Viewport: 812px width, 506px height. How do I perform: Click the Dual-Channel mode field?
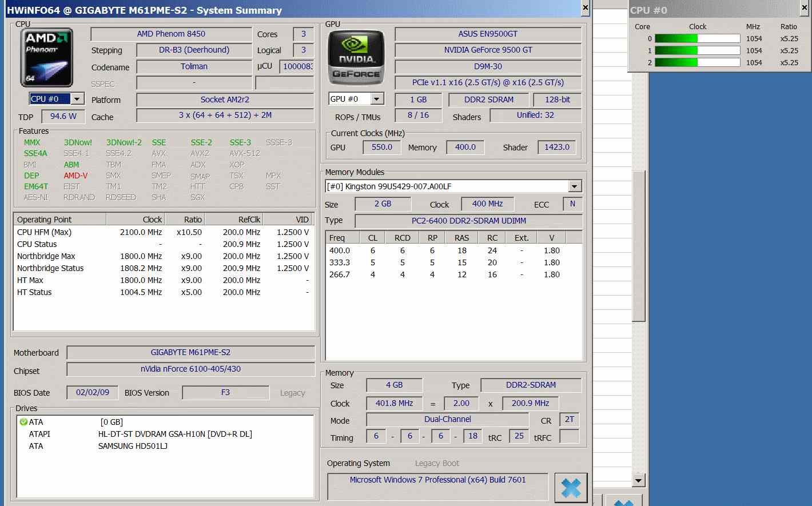(x=447, y=420)
